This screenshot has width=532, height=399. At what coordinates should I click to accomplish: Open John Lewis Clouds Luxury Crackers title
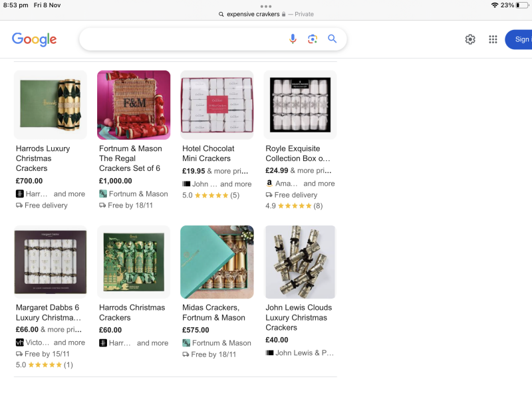pos(299,318)
